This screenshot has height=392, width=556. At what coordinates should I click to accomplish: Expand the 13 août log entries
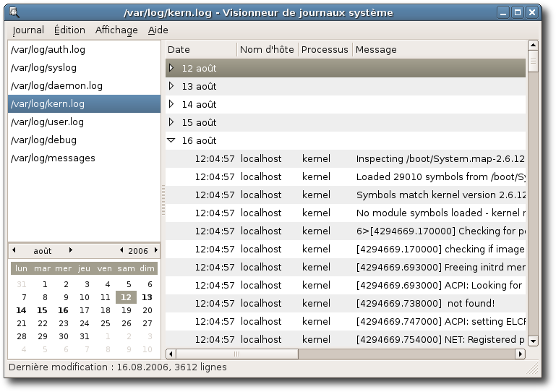coord(171,86)
